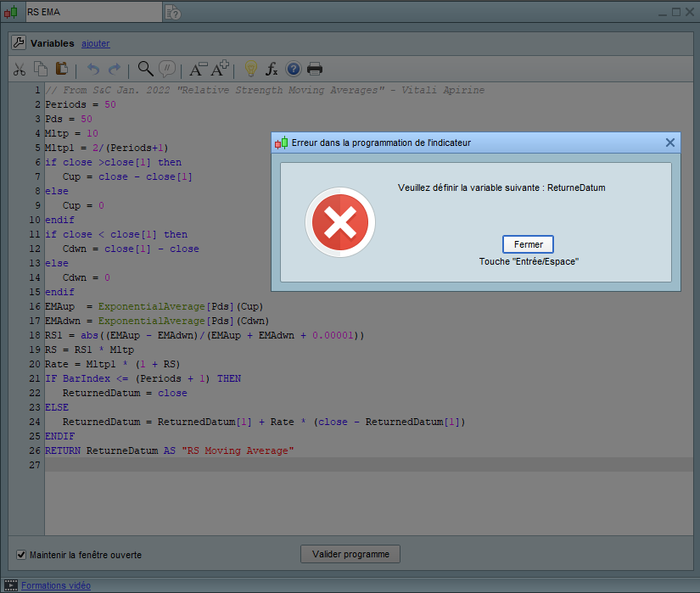Screen dimensions: 700x593
Task: Click the wrench icon beside Variables
Action: [x=19, y=42]
